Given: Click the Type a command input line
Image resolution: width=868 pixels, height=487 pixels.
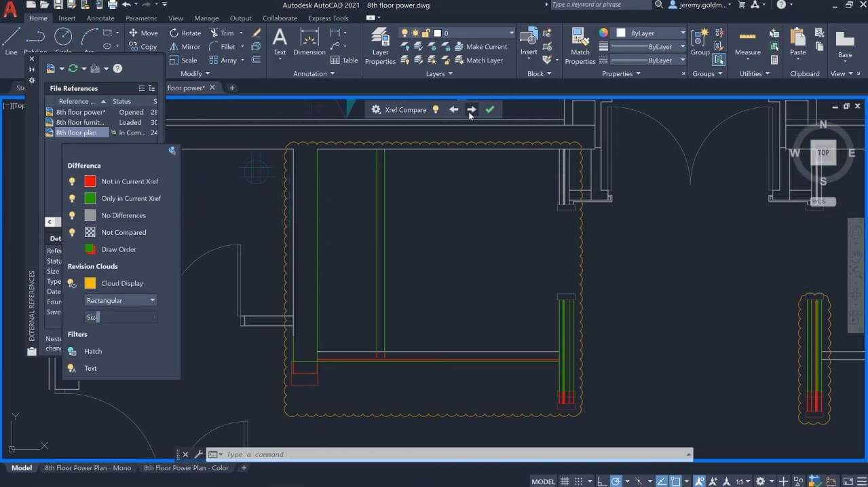Looking at the screenshot, I should (451, 454).
